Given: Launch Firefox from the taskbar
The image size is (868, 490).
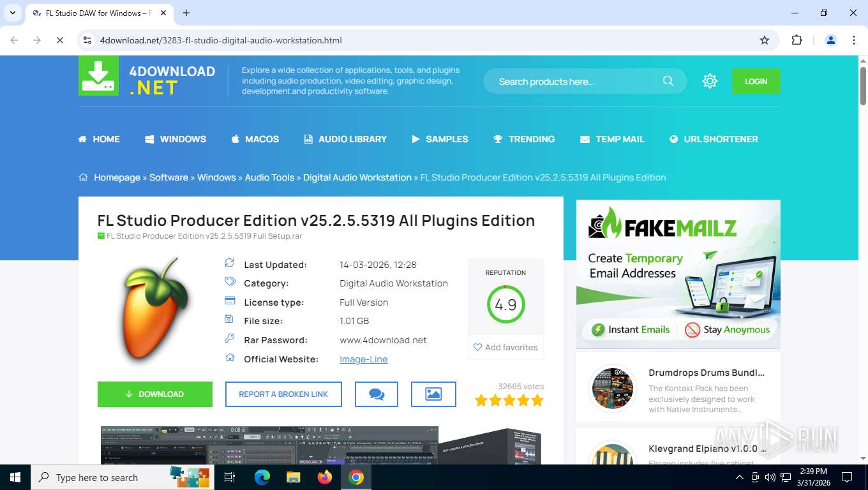Looking at the screenshot, I should click(325, 477).
